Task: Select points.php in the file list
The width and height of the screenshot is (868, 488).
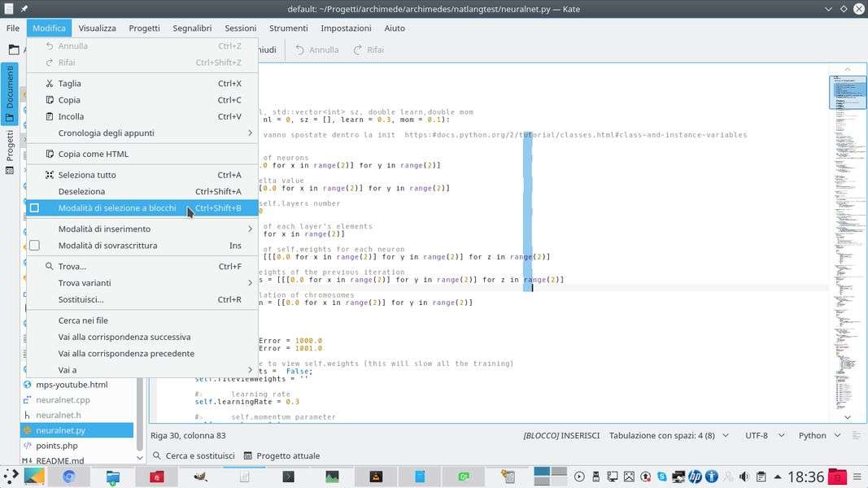Action: tap(57, 446)
